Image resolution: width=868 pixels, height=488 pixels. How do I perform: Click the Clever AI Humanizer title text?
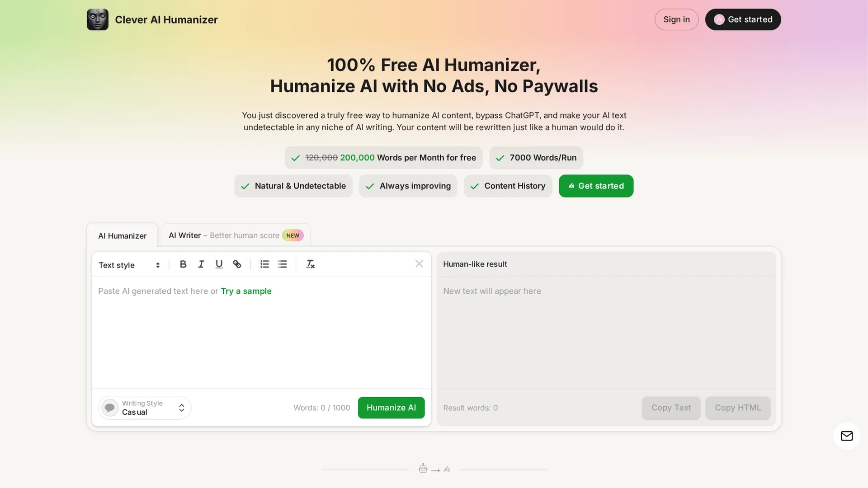166,19
